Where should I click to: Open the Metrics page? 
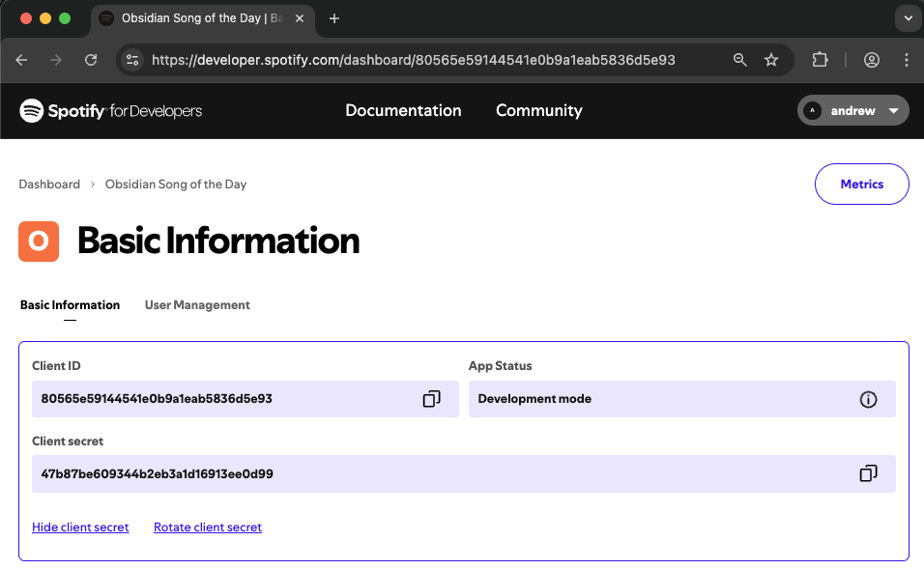pos(861,185)
